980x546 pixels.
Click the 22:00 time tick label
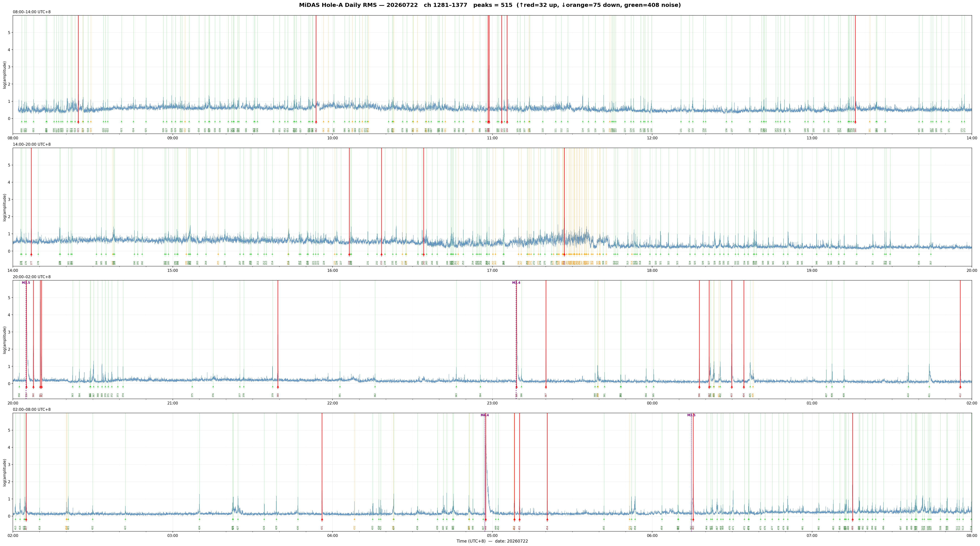point(333,402)
